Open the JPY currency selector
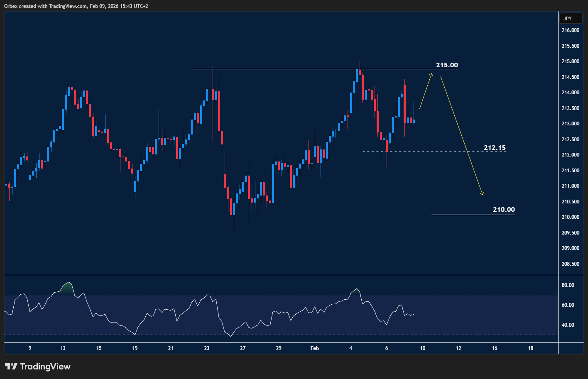Viewport: 588px width, 379px height. pyautogui.click(x=567, y=18)
